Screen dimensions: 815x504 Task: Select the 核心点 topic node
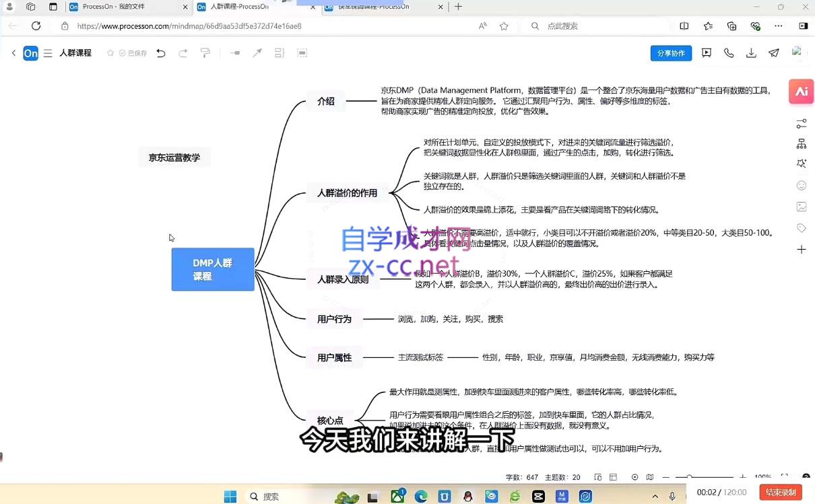click(330, 421)
